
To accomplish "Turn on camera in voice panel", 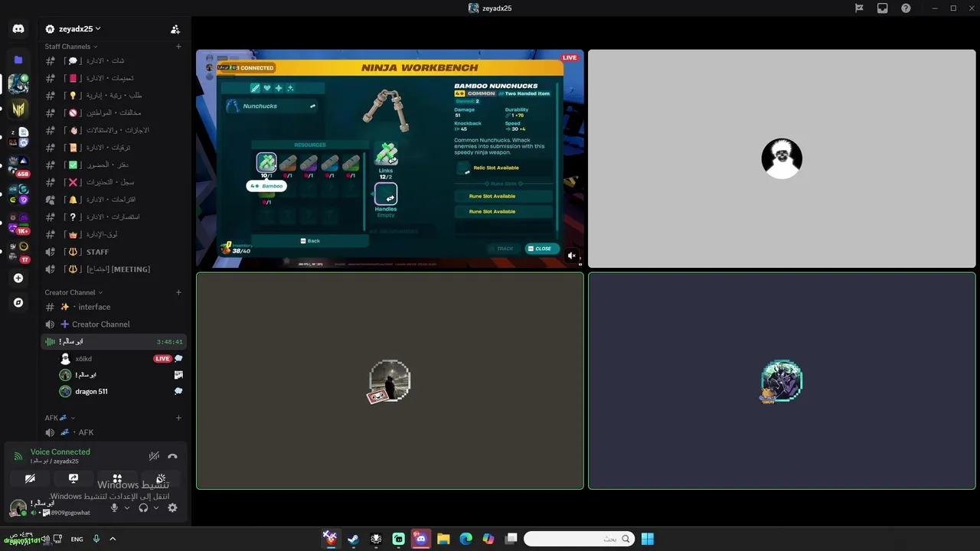I will pos(30,478).
